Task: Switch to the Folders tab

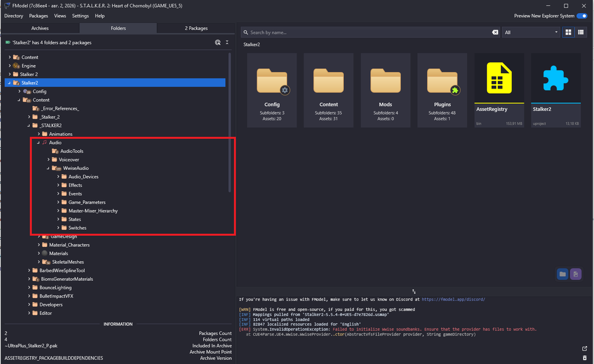Action: tap(118, 28)
